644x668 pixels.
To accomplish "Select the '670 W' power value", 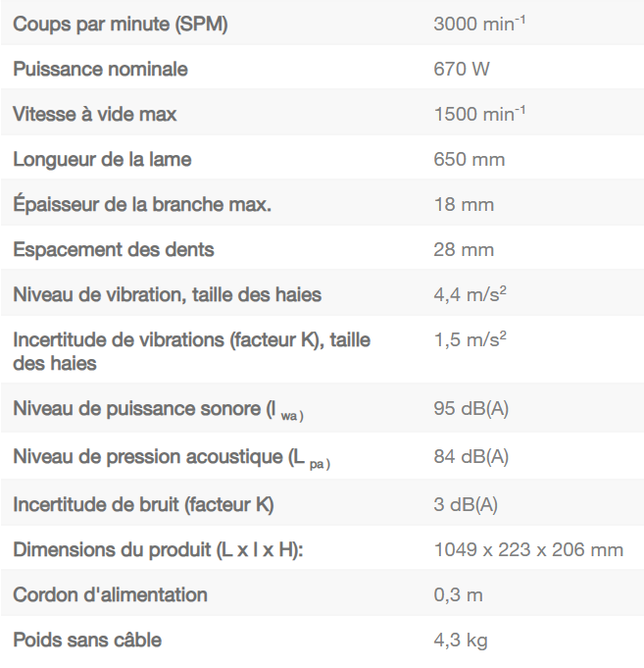I will pyautogui.click(x=462, y=70).
